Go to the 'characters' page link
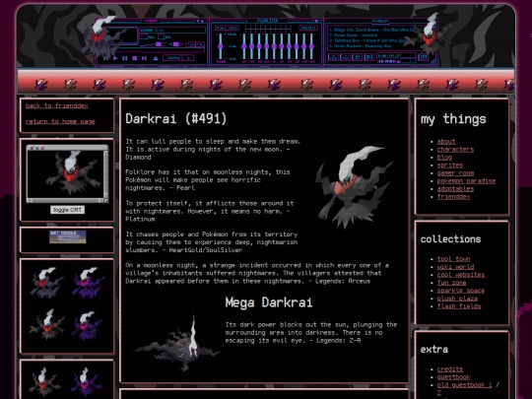 455,149
